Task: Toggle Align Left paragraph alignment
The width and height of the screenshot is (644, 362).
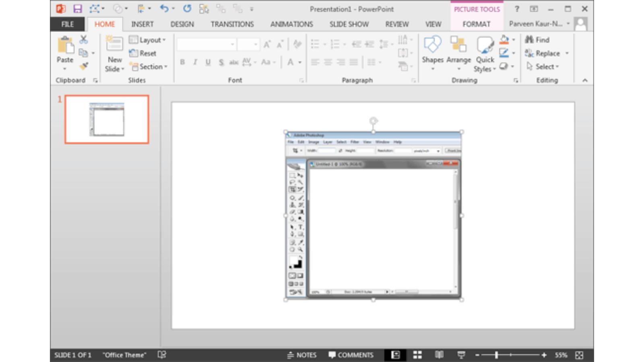Action: tap(315, 62)
